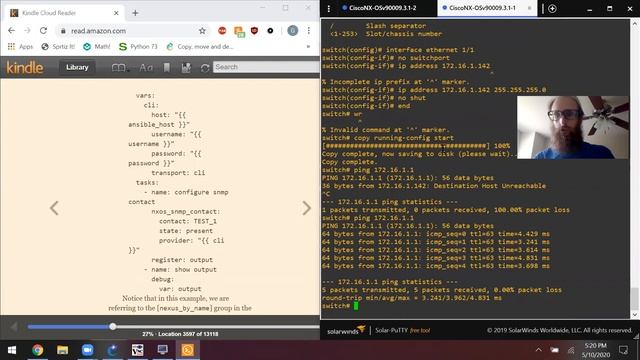Image resolution: width=640 pixels, height=360 pixels.
Task: Expand hidden bookmarks overflow chevron
Action: click(x=308, y=47)
